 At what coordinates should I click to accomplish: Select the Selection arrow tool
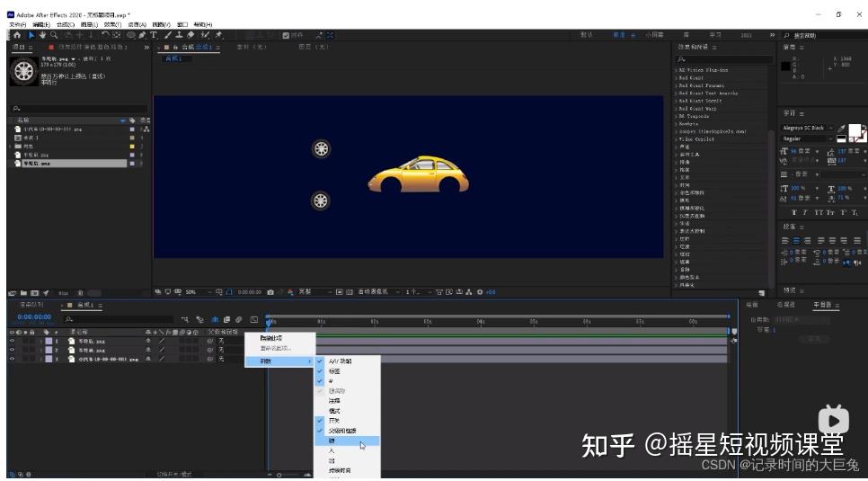pos(30,35)
